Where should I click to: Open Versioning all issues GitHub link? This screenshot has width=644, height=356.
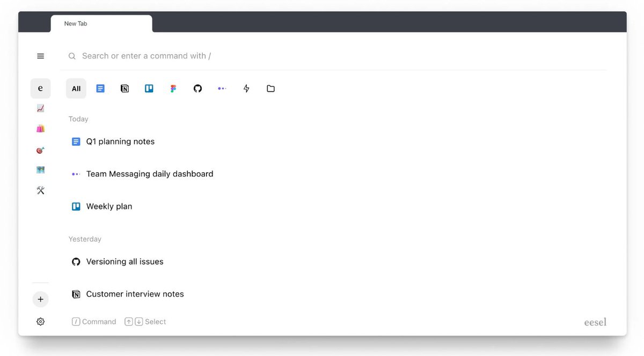pyautogui.click(x=125, y=262)
